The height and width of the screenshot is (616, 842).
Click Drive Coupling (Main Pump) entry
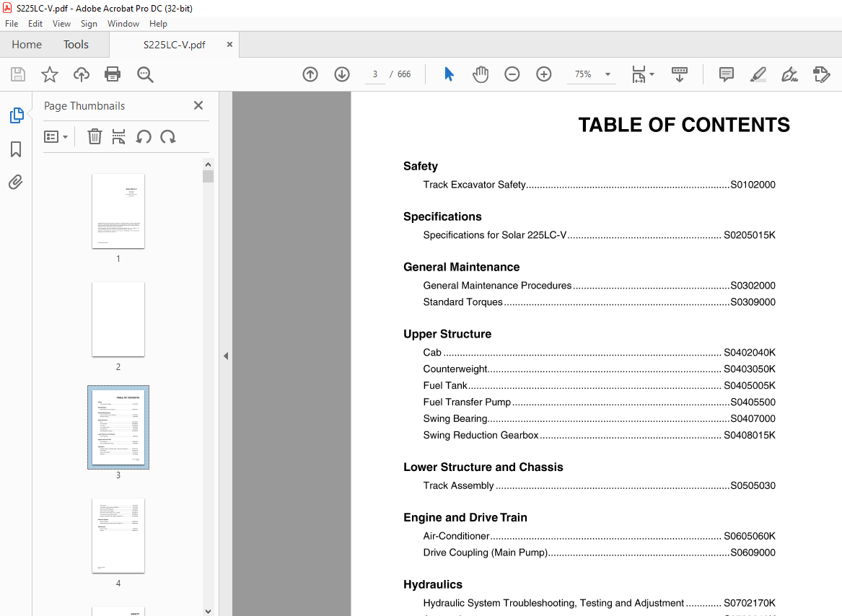coord(599,553)
